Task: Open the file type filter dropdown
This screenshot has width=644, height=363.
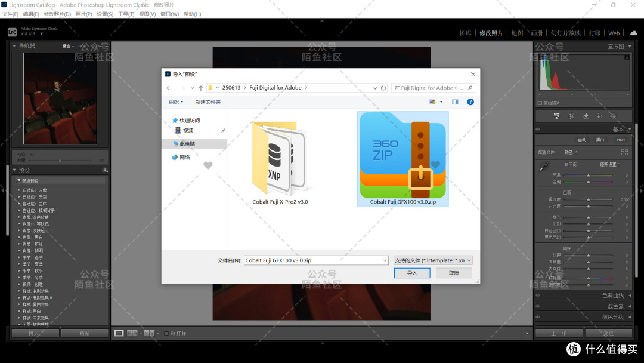Action: (x=432, y=260)
